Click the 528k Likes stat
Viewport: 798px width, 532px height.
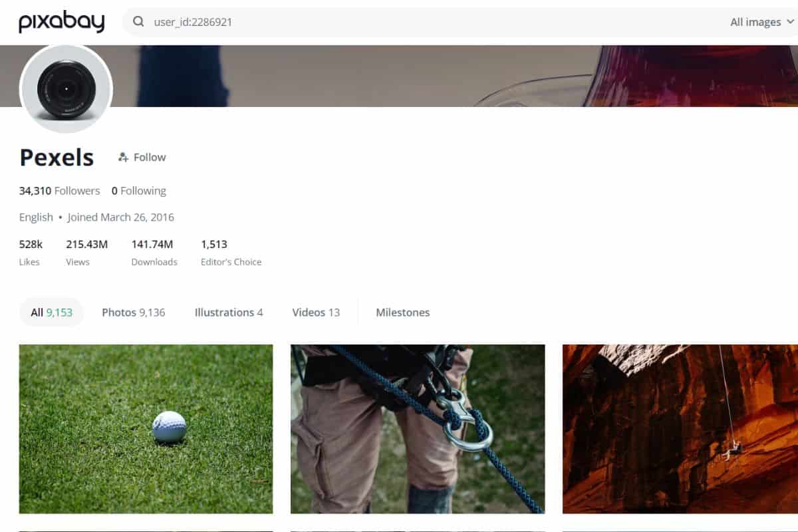tap(31, 252)
